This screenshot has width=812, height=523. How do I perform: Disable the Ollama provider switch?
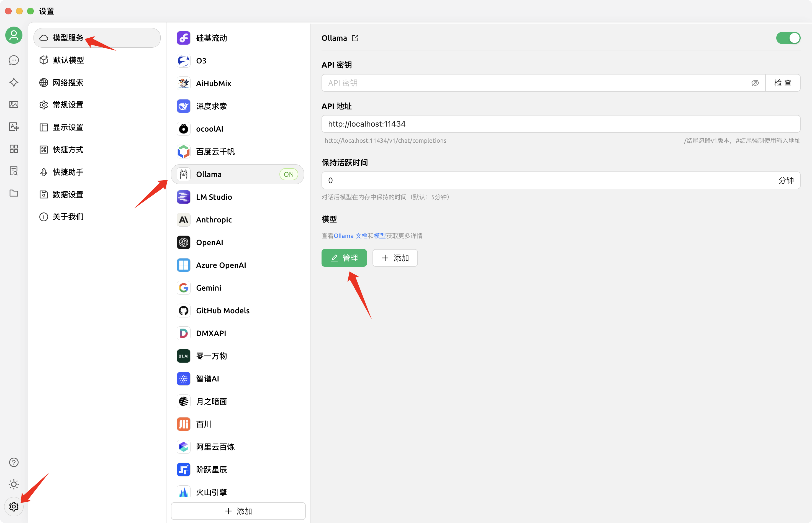tap(788, 38)
